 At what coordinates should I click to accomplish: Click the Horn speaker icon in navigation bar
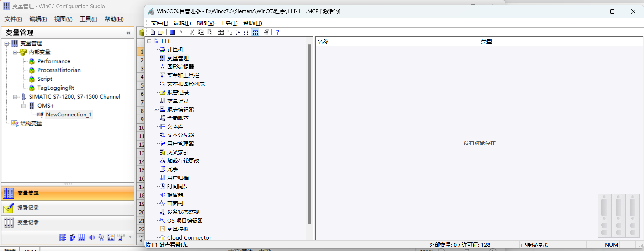click(x=92, y=237)
